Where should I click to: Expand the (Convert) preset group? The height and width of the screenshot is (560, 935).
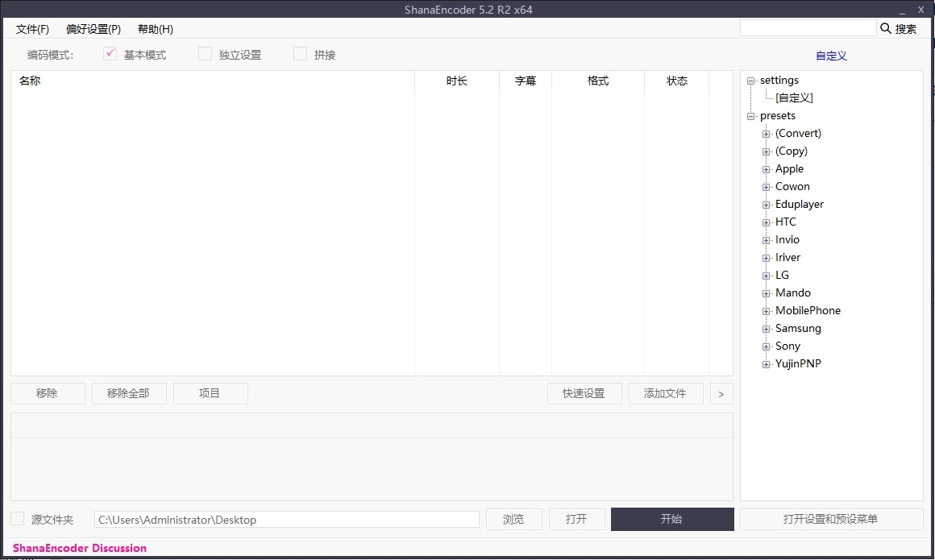point(766,133)
